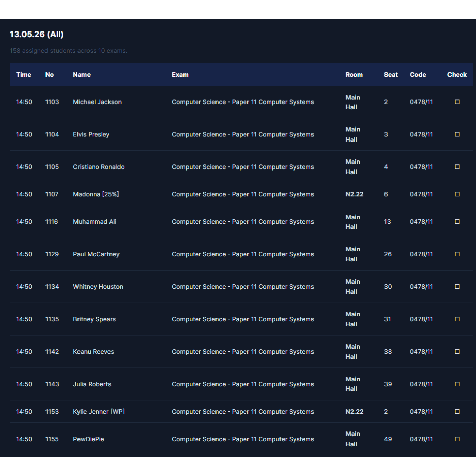The height and width of the screenshot is (476, 476).
Task: Select the name Michael Jackson
Action: click(x=97, y=102)
